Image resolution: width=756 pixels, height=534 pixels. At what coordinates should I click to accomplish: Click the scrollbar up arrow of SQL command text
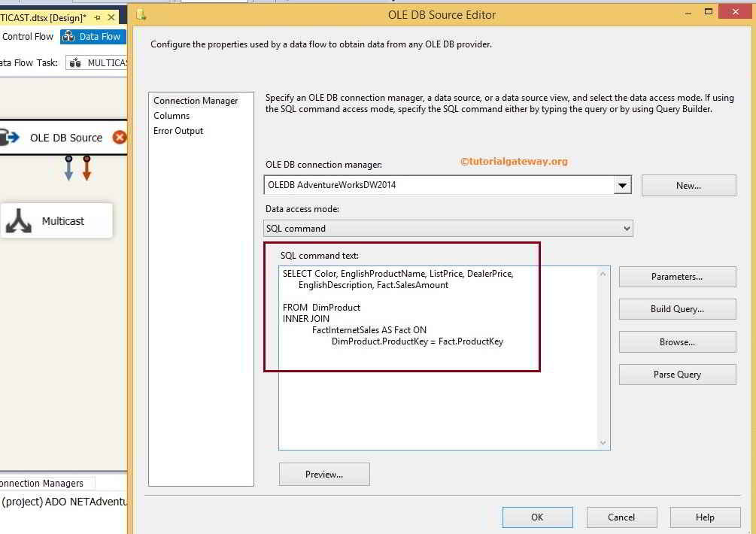click(603, 274)
